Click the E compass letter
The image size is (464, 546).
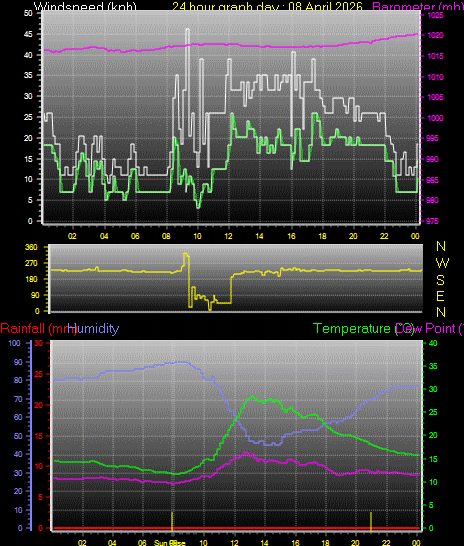coord(440,296)
